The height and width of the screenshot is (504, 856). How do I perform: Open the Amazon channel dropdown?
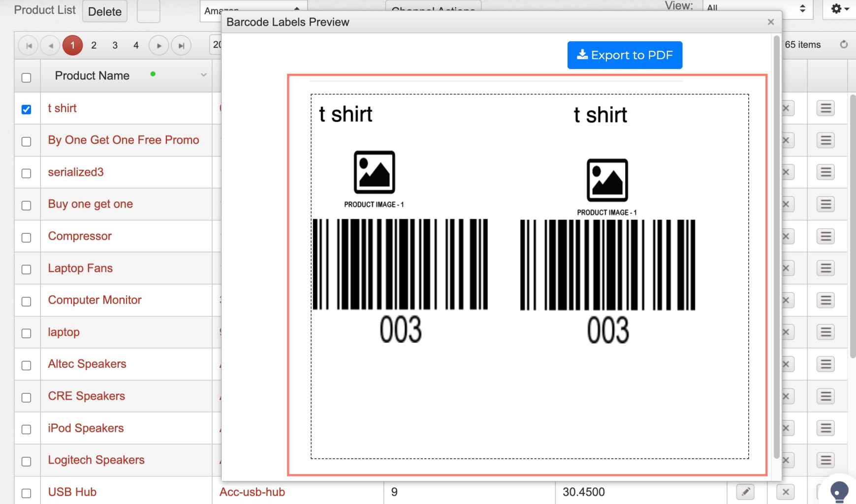coord(253,10)
